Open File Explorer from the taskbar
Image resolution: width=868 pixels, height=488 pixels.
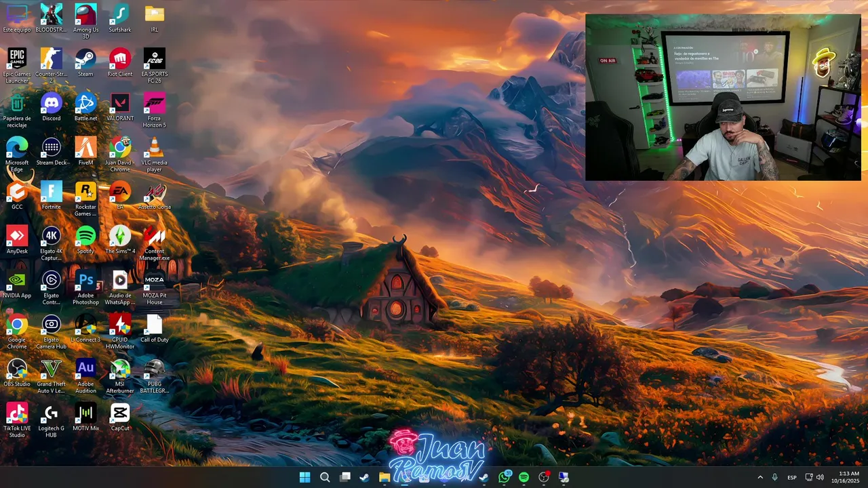point(384,477)
